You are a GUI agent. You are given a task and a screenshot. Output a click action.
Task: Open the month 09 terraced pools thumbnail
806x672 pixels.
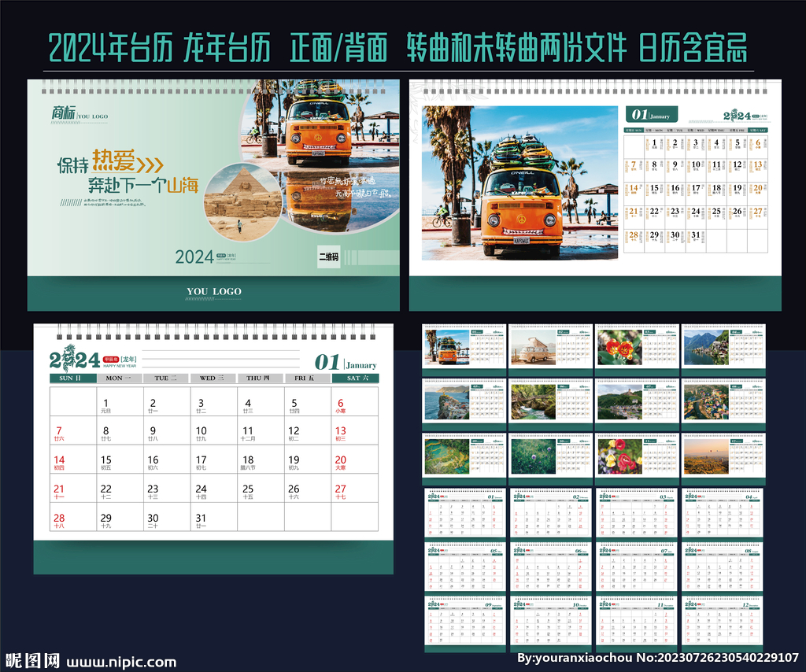pos(447,456)
